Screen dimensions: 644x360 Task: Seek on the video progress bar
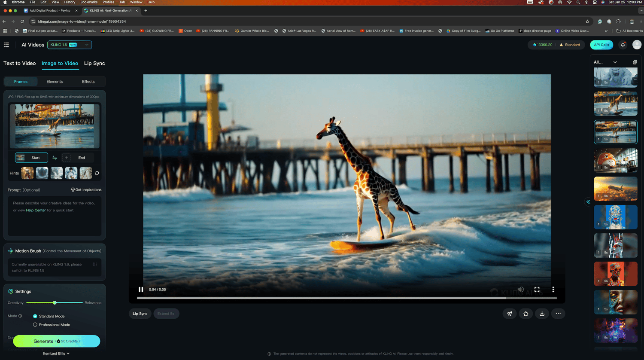[347, 298]
